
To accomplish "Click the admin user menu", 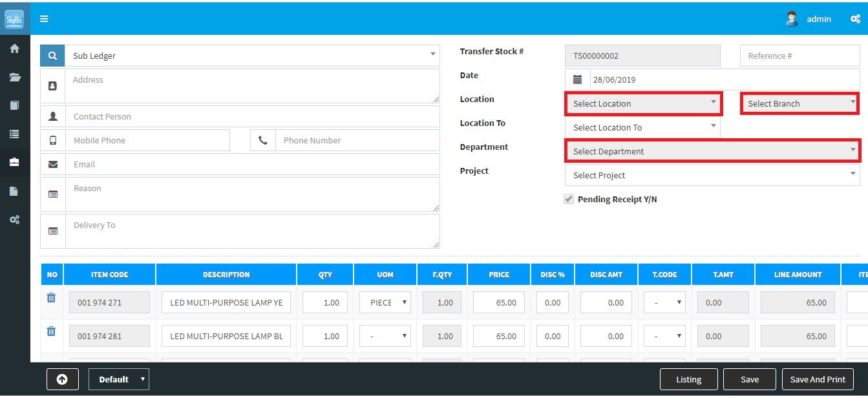I will pos(809,19).
